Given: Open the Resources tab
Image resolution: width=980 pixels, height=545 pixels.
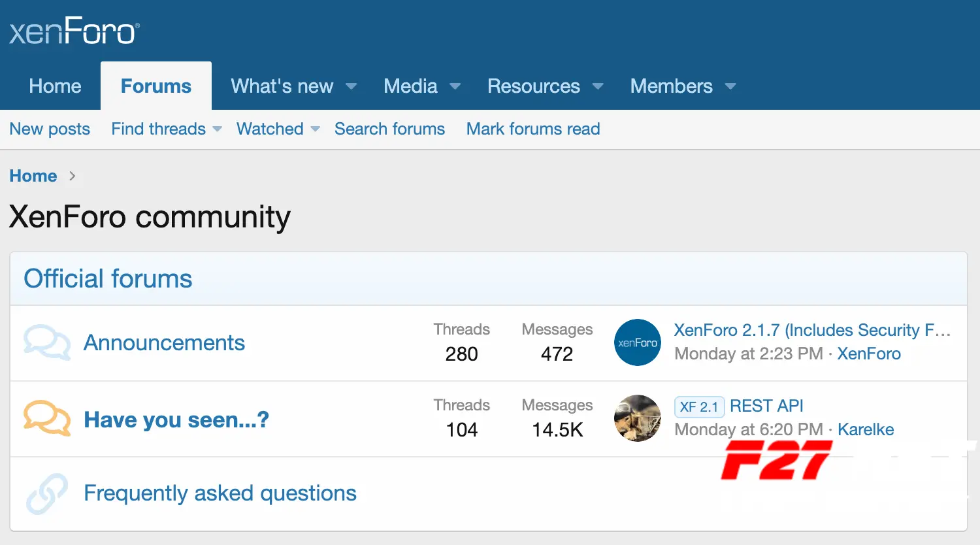Looking at the screenshot, I should pos(534,86).
